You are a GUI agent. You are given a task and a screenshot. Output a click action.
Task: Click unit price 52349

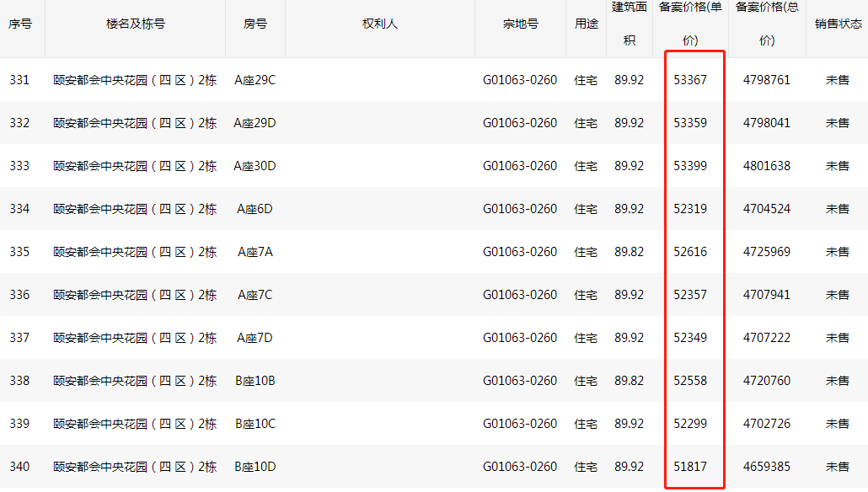(690, 338)
